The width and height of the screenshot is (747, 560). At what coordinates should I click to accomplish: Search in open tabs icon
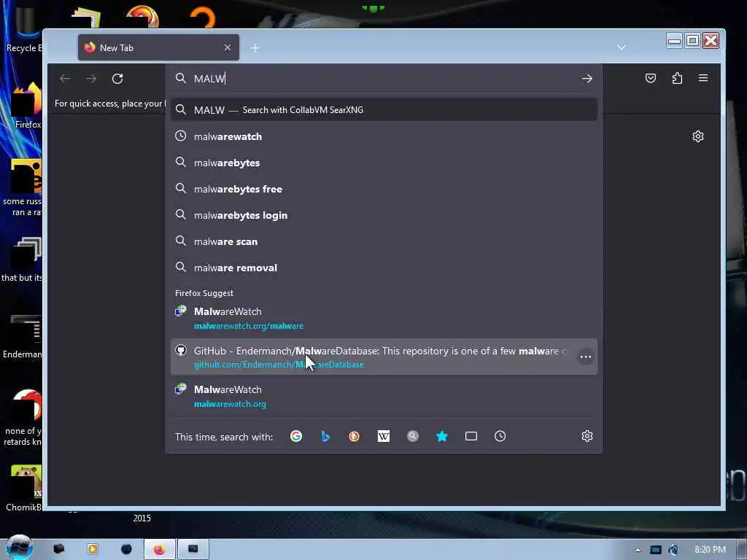click(471, 436)
